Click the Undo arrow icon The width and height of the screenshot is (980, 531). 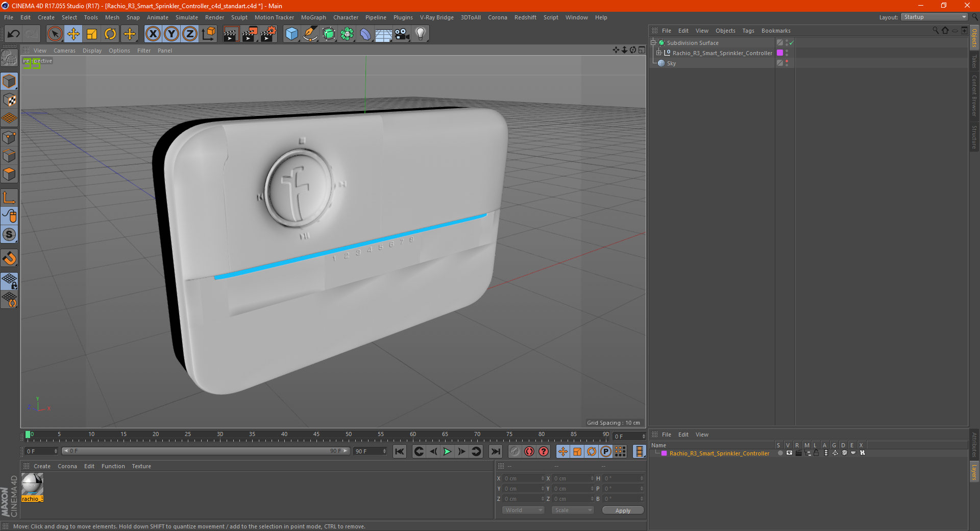(x=14, y=34)
